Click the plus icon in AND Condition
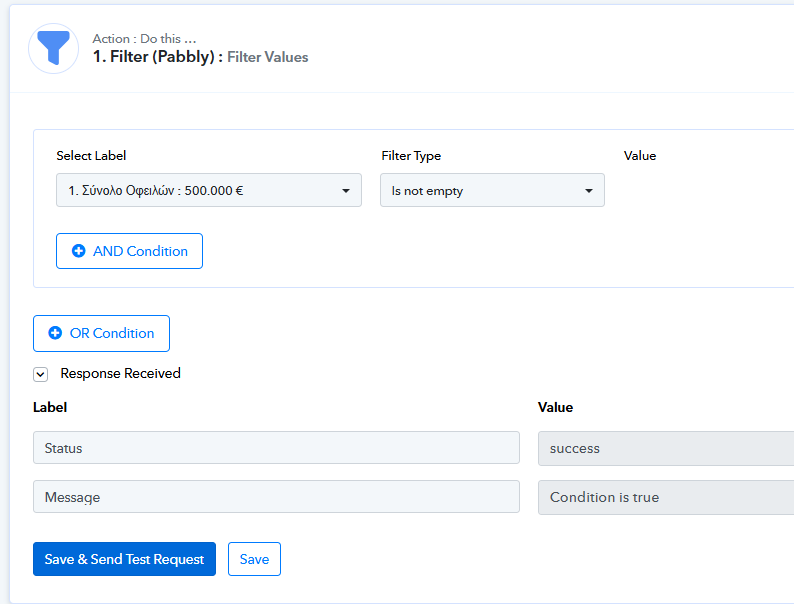Screen dimensions: 794x604 (x=78, y=251)
